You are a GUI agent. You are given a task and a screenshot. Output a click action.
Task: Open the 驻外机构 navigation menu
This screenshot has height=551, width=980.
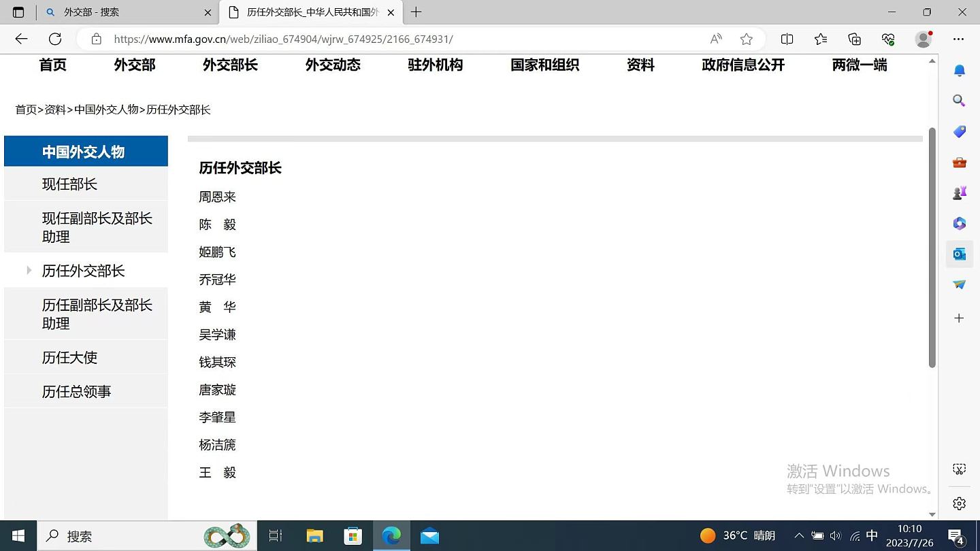point(436,65)
